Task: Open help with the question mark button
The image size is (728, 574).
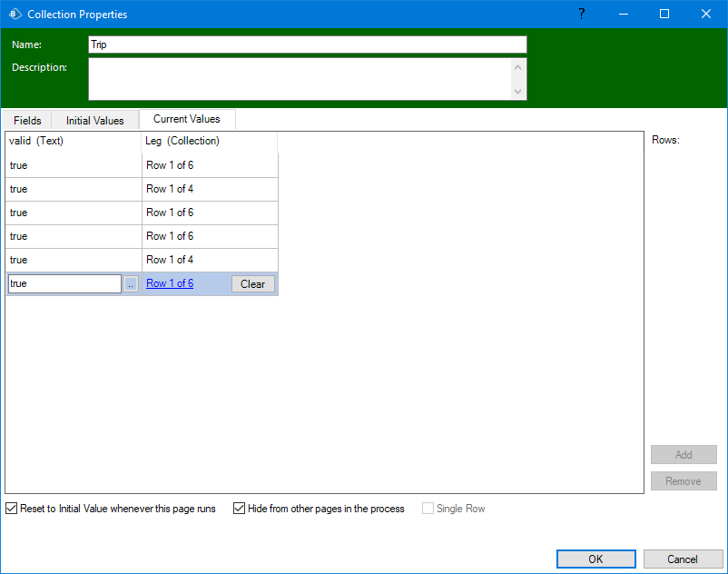Action: pos(581,14)
